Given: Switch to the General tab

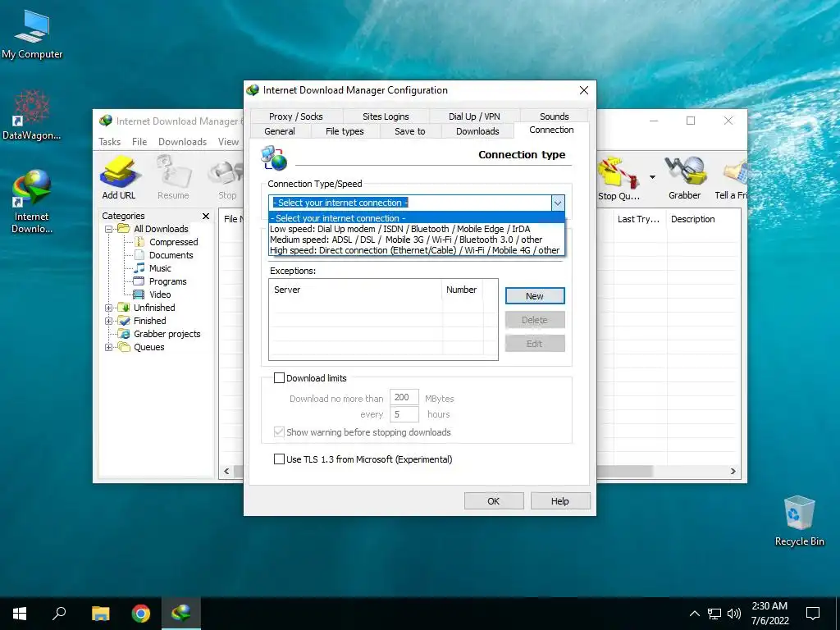Looking at the screenshot, I should click(280, 131).
